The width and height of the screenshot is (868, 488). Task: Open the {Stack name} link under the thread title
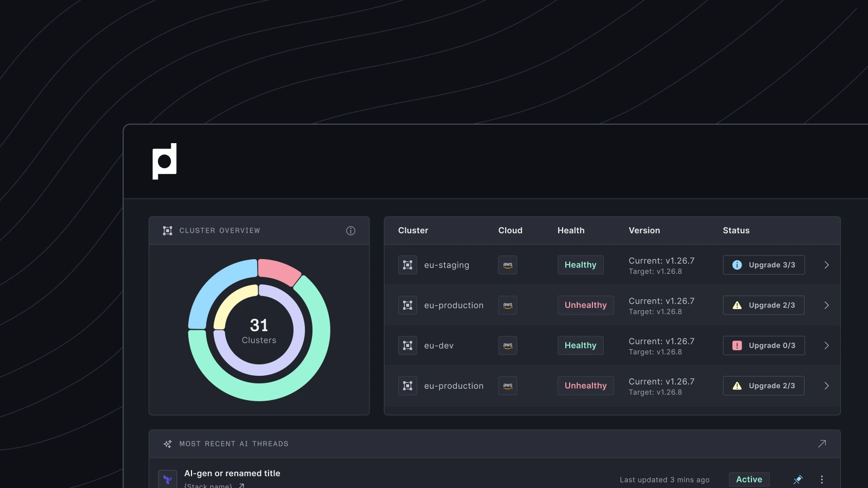coord(214,485)
